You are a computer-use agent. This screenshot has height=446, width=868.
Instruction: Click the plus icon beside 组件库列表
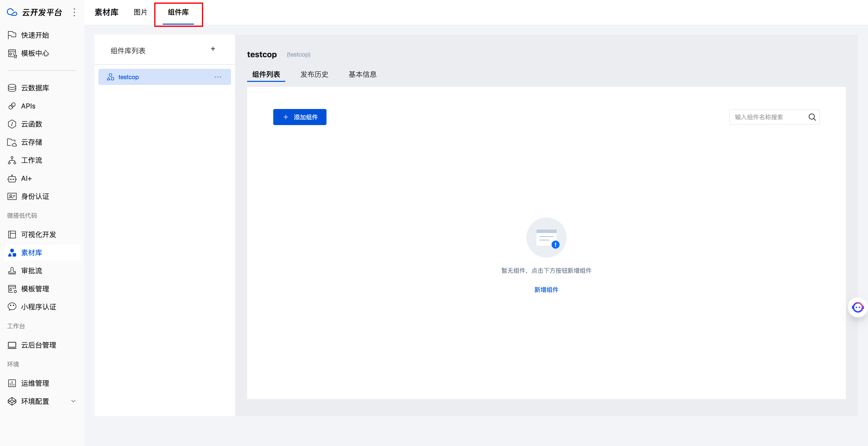213,49
